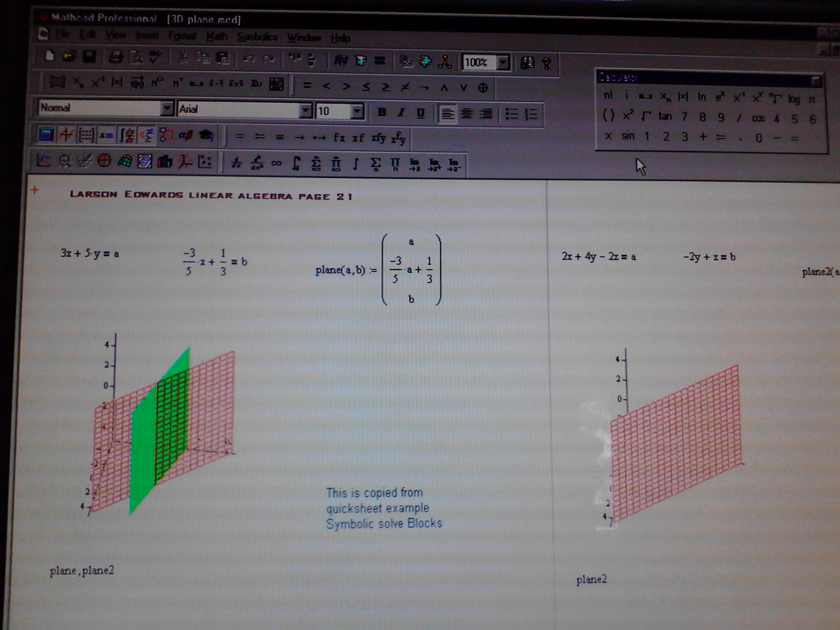
Task: Open the Symbolics menu
Action: pyautogui.click(x=257, y=37)
